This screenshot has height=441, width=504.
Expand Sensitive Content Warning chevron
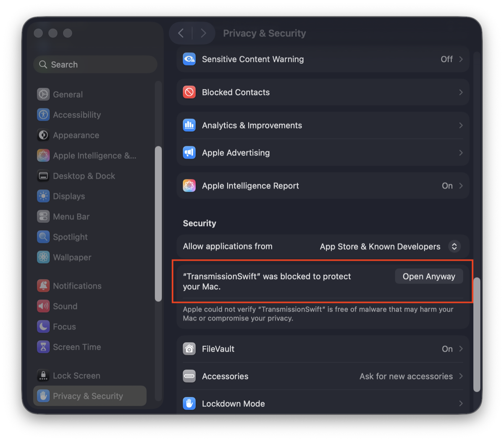(461, 59)
